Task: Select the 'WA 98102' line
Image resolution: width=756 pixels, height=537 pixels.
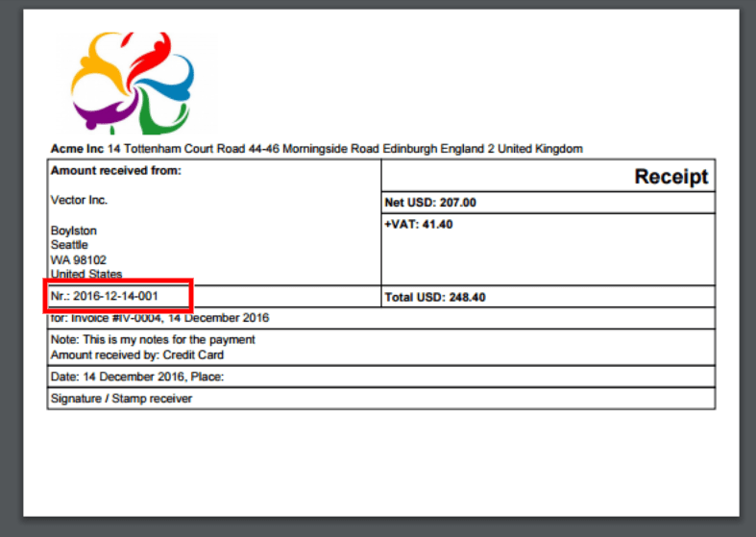Action: [x=78, y=259]
